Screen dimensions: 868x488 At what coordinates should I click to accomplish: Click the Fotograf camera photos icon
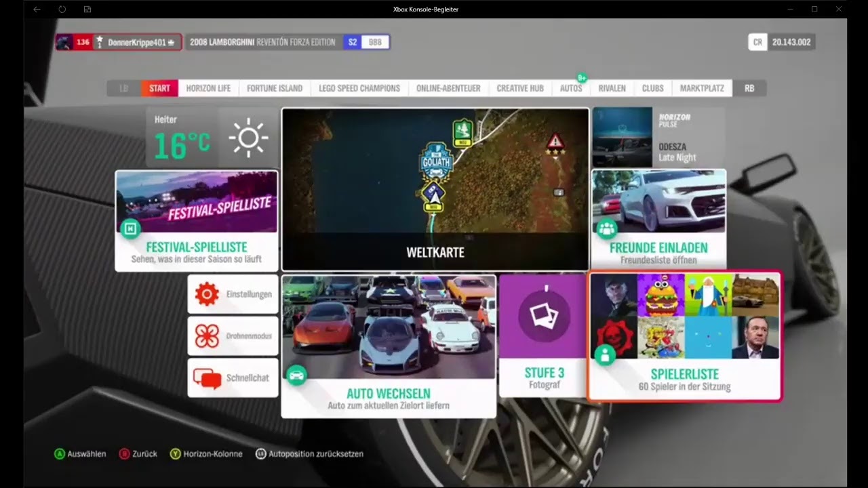[544, 314]
